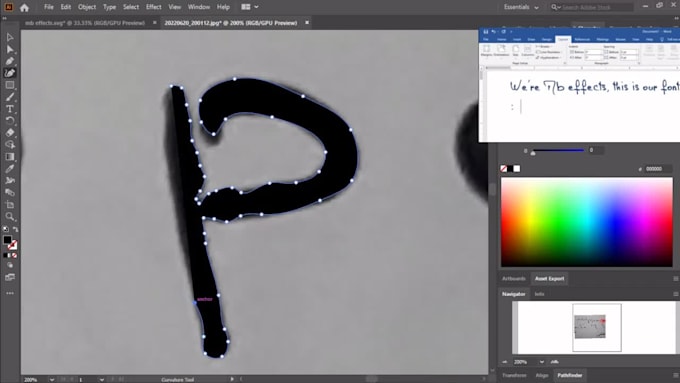
Task: Set None mode small toolbar button
Action: pyautogui.click(x=15, y=255)
